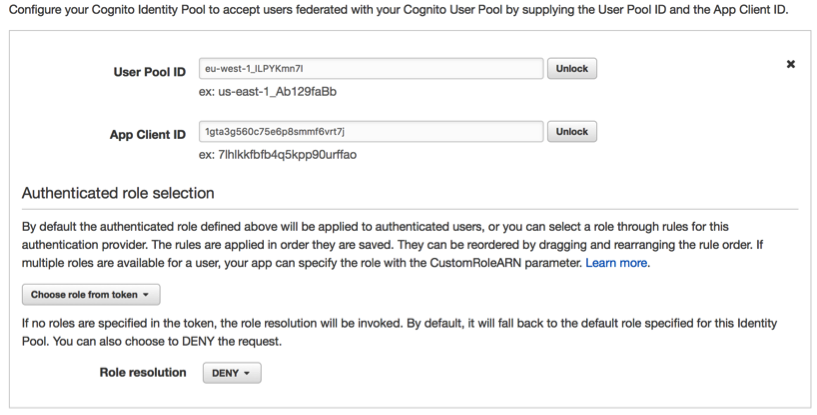Expand the Role resolution DENY dropdown
The height and width of the screenshot is (415, 817).
pyautogui.click(x=231, y=373)
